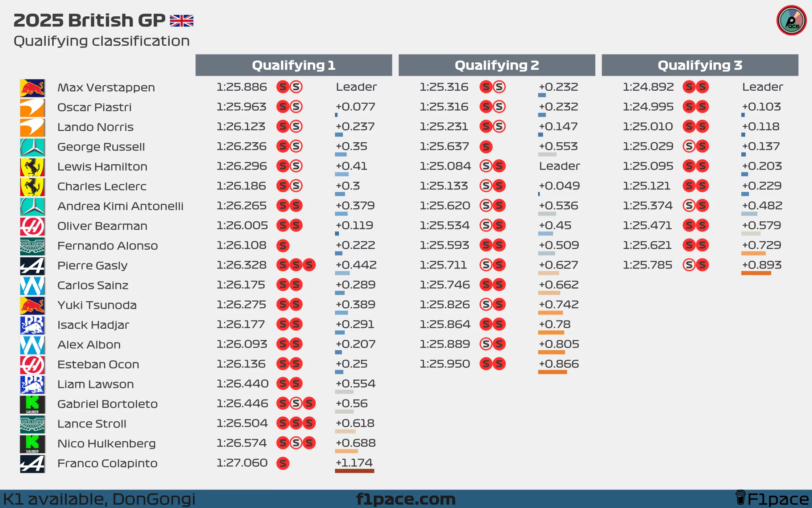Click the Alpine logo beside Pierre Gasly
This screenshot has width=812, height=508.
pyautogui.click(x=32, y=266)
